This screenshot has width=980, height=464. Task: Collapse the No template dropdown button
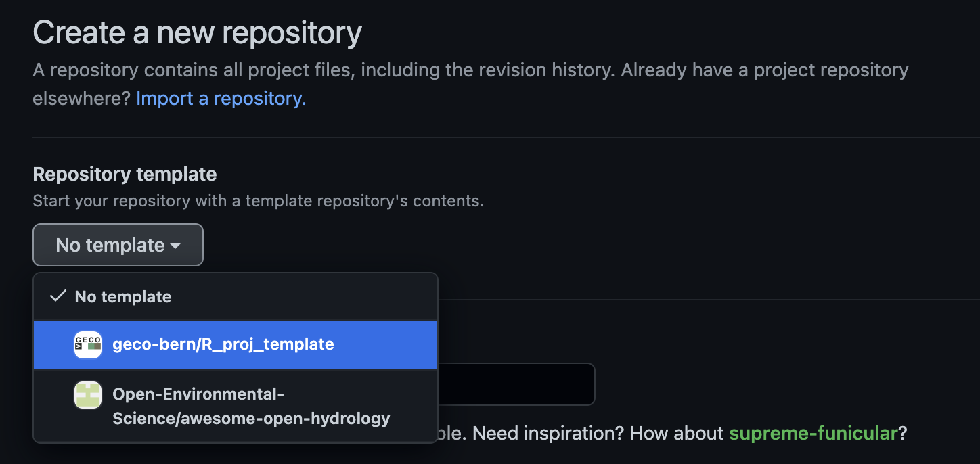(118, 245)
